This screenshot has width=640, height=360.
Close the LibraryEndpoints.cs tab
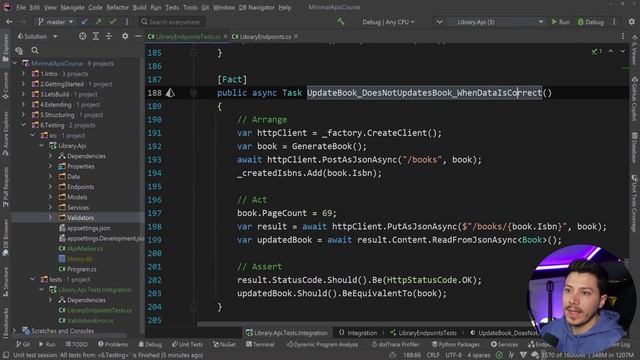pyautogui.click(x=297, y=36)
